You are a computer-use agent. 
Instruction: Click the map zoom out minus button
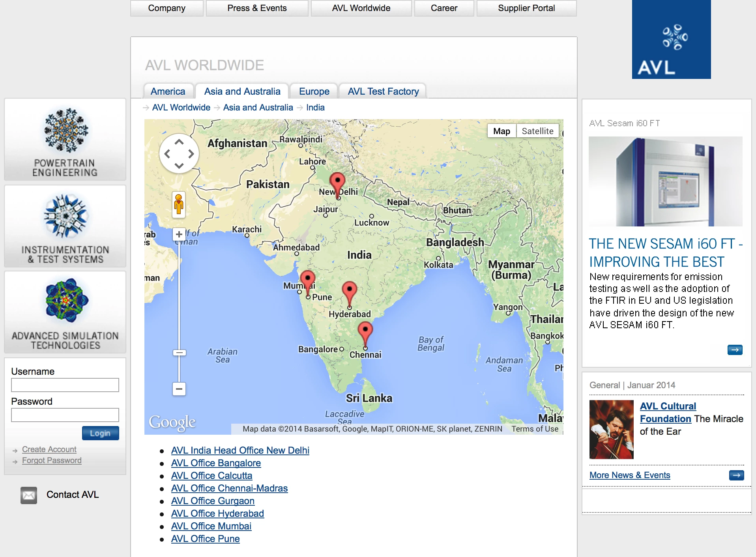(179, 389)
